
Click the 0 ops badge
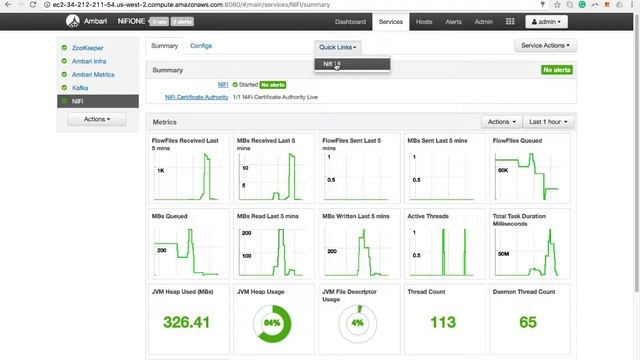coord(159,22)
